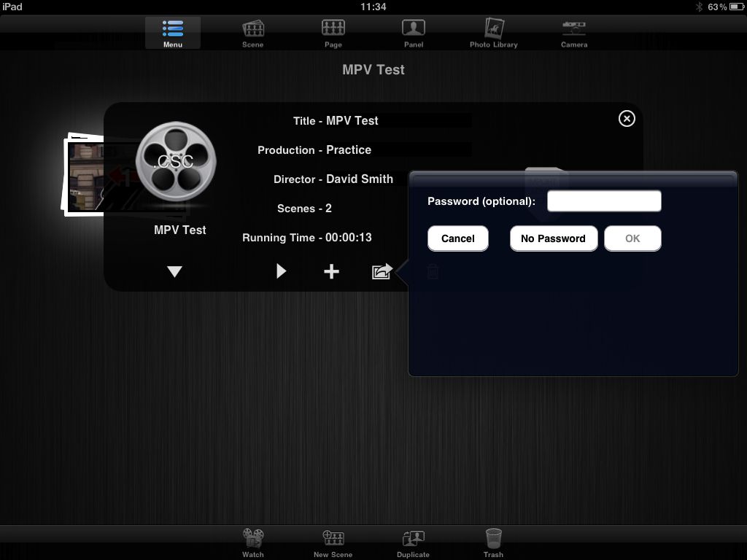This screenshot has height=560, width=747.
Task: Switch to the Page view icon
Action: pyautogui.click(x=333, y=33)
